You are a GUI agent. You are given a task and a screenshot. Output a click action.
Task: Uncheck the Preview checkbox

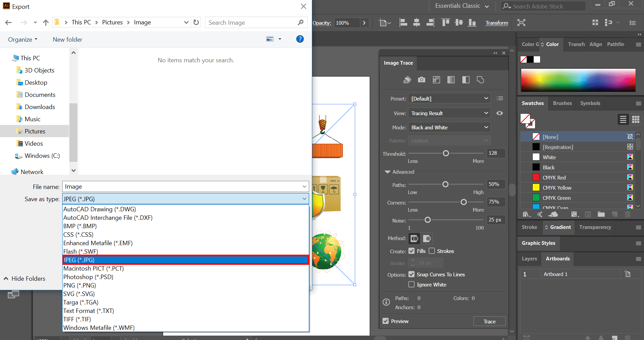click(386, 321)
